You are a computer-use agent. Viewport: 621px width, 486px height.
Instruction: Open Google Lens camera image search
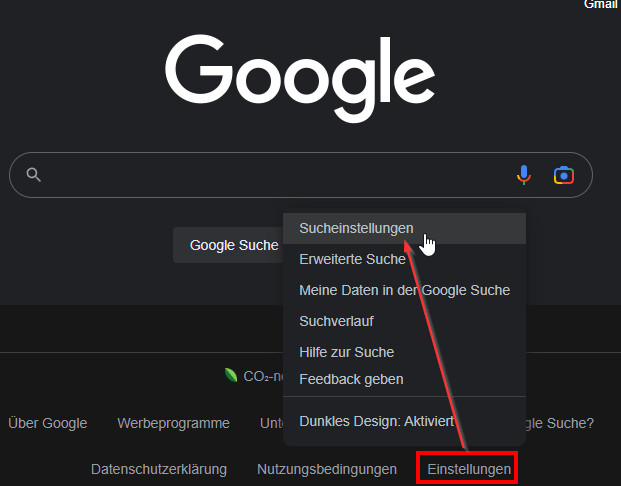tap(564, 175)
